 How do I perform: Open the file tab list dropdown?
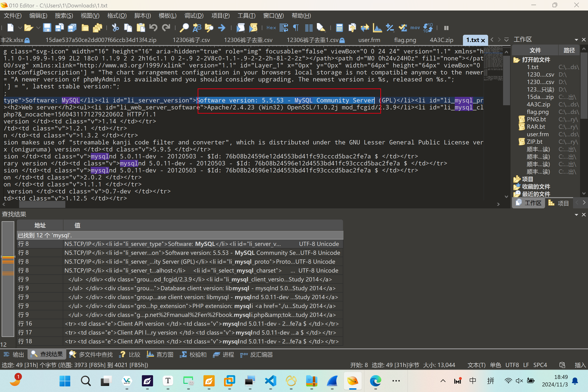506,40
